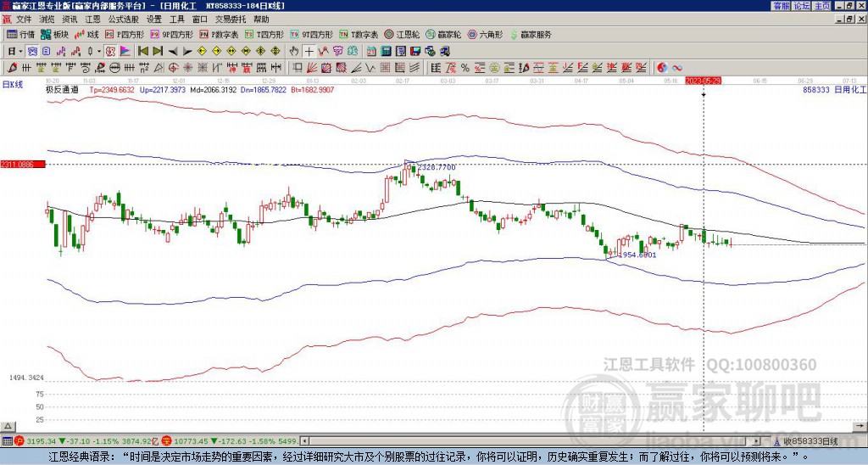This screenshot has width=868, height=465.
Task: Click the red floppy save icon
Action: [x=415, y=52]
